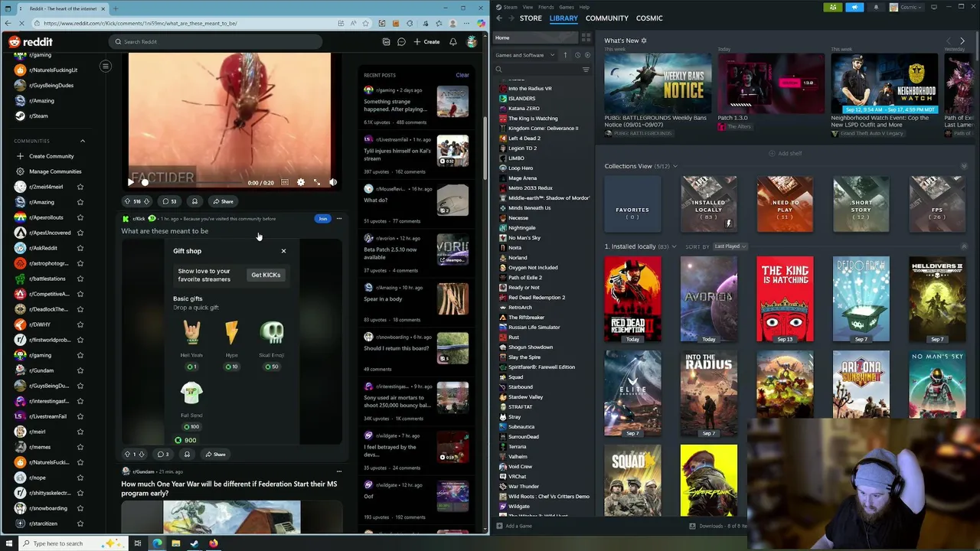This screenshot has height=551, width=980.
Task: Expand Installed locally shelf dropdown
Action: 674,246
